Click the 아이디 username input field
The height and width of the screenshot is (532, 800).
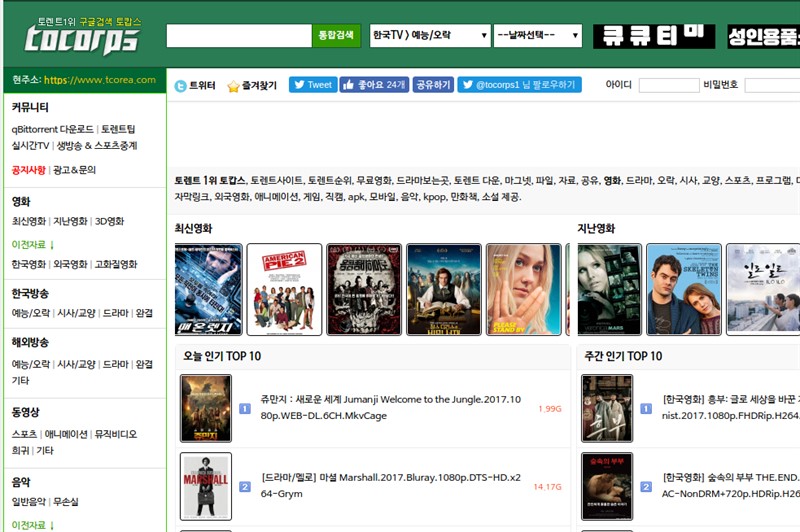[x=669, y=85]
